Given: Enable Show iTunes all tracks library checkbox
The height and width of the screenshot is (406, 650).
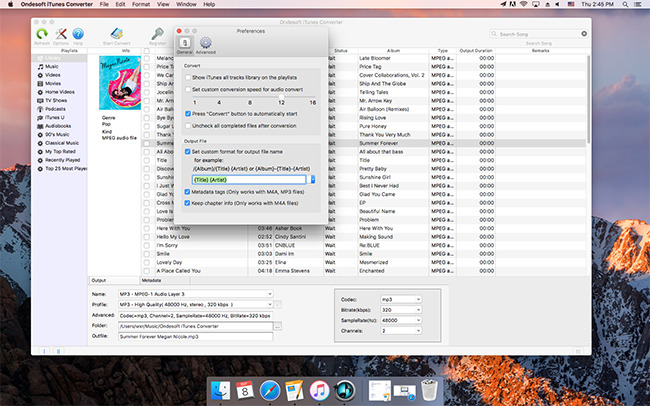Looking at the screenshot, I should coord(188,78).
